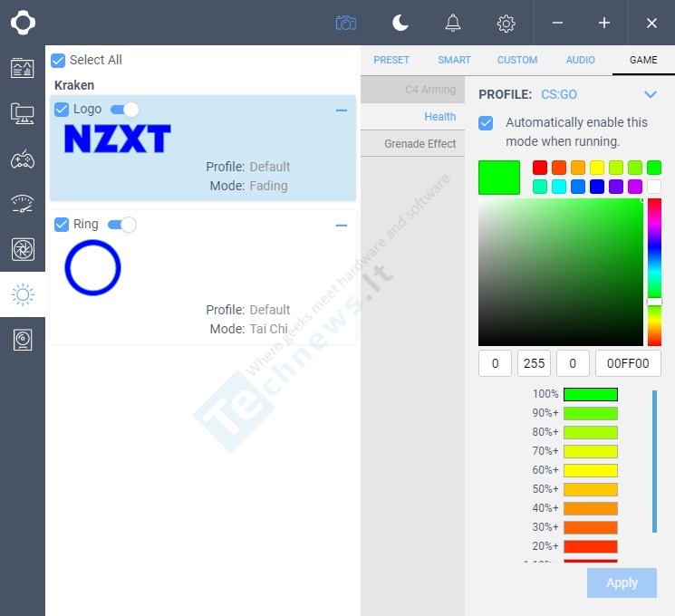
Task: Open the dashboard monitoring sidebar icon
Action: [x=23, y=68]
